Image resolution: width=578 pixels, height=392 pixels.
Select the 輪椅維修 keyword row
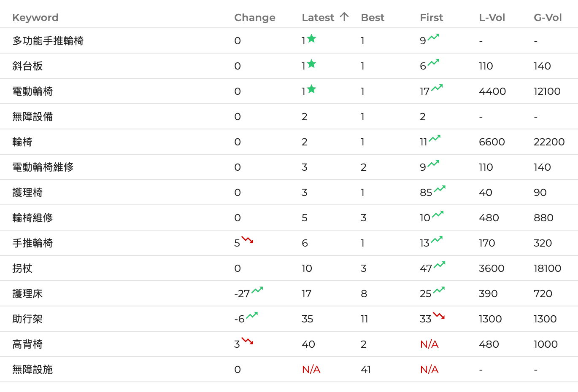tap(32, 218)
